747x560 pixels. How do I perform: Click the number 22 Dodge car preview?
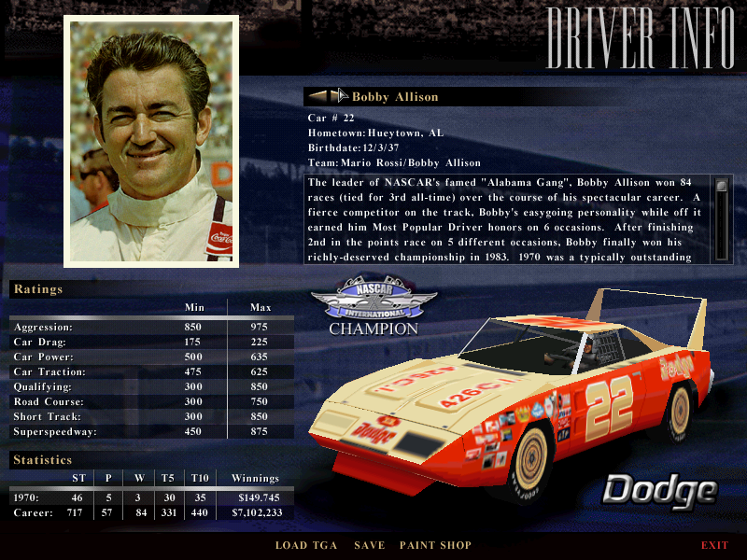click(512, 395)
